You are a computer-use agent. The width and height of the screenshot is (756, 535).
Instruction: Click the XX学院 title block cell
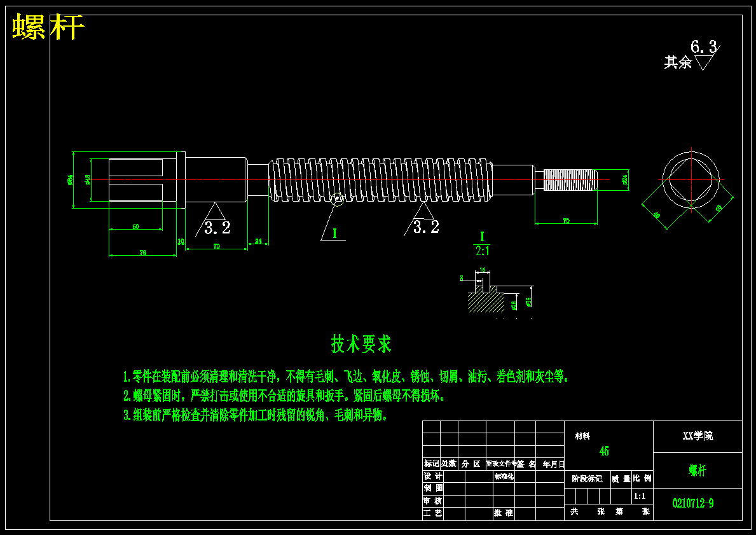click(x=698, y=436)
